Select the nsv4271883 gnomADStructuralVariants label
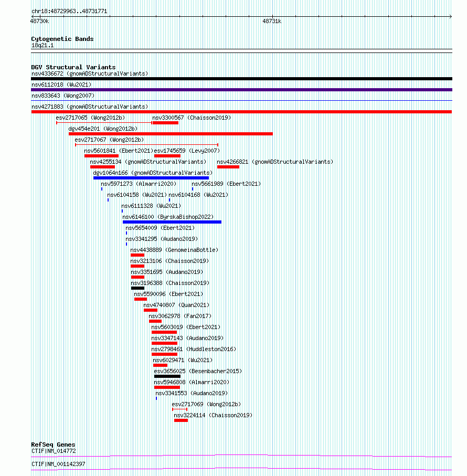This screenshot has width=467, height=476. tap(90, 107)
